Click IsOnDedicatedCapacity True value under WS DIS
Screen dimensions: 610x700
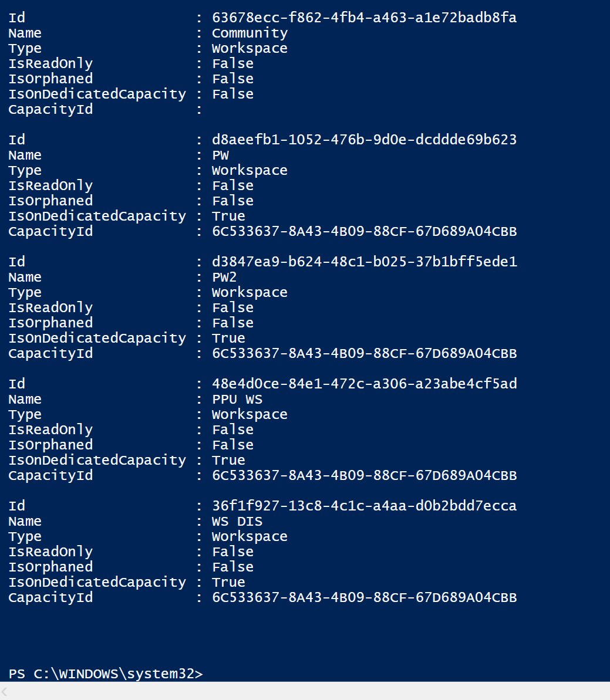[x=228, y=582]
